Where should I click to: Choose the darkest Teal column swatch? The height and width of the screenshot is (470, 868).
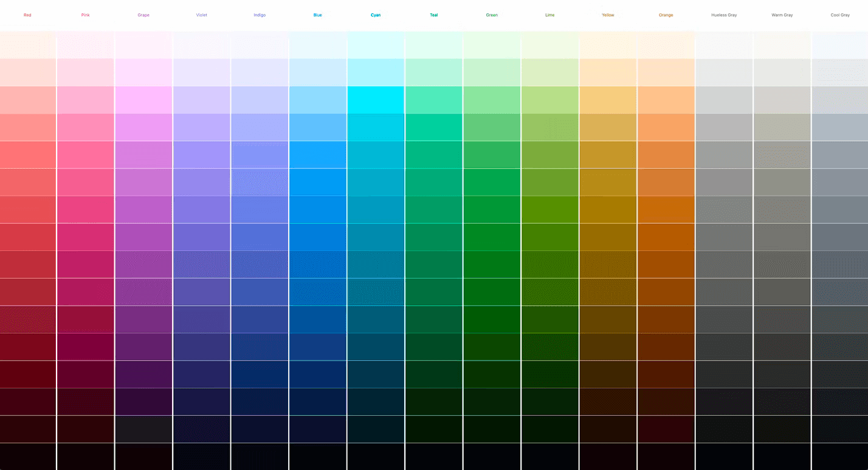pyautogui.click(x=434, y=457)
